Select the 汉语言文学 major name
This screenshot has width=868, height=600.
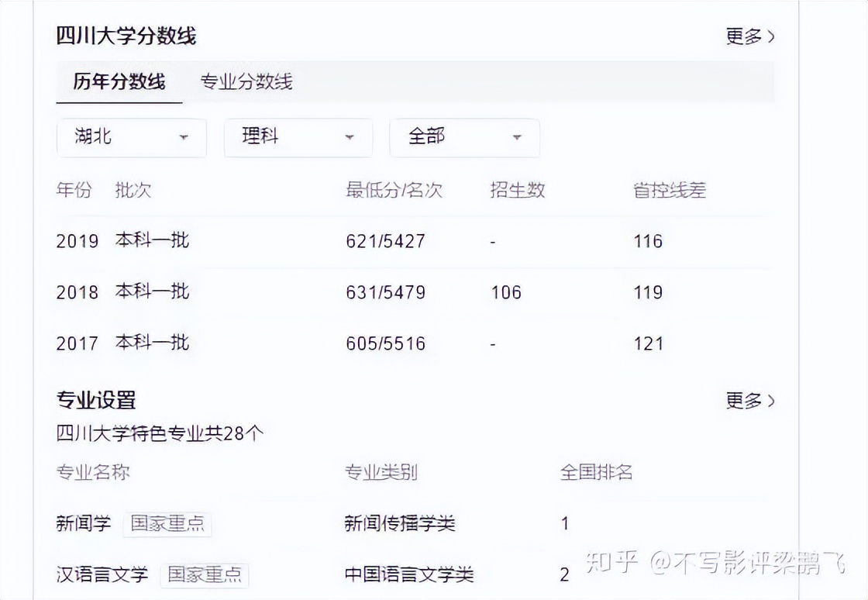(x=102, y=574)
